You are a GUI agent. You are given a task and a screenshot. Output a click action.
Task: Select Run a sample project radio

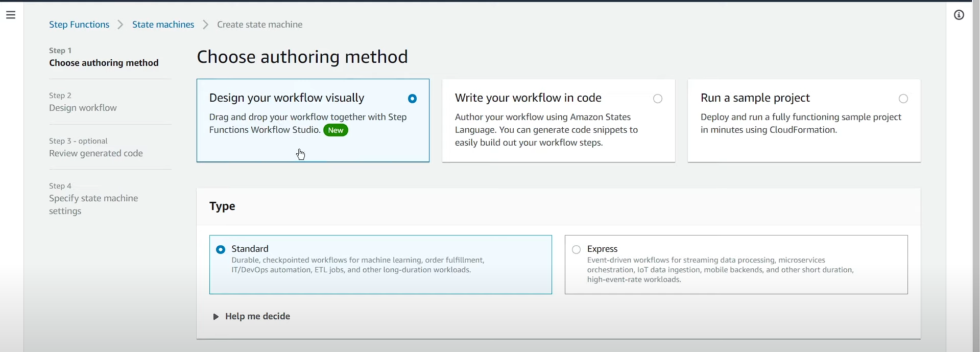(x=903, y=99)
